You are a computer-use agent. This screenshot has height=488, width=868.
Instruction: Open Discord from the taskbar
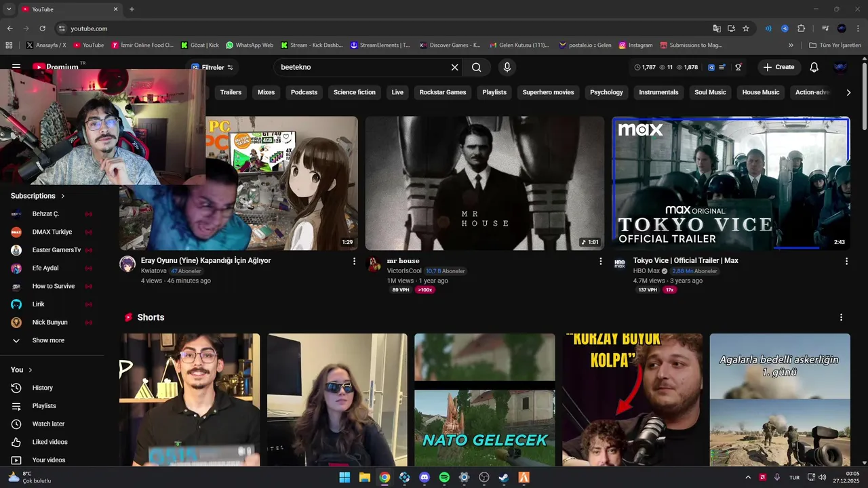pos(425,477)
